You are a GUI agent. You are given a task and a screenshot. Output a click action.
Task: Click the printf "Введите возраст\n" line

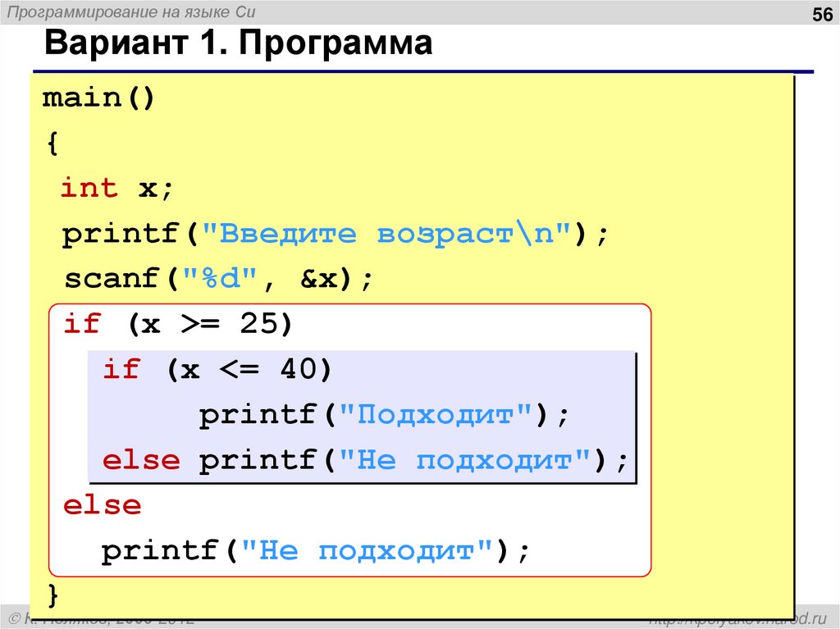point(336,234)
